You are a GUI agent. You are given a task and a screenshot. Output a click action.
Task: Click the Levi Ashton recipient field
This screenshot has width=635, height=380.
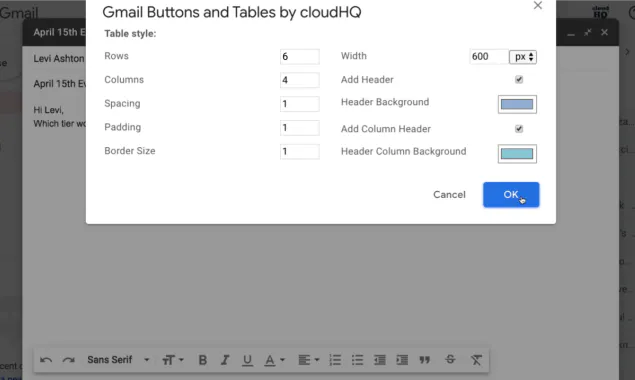(59, 59)
